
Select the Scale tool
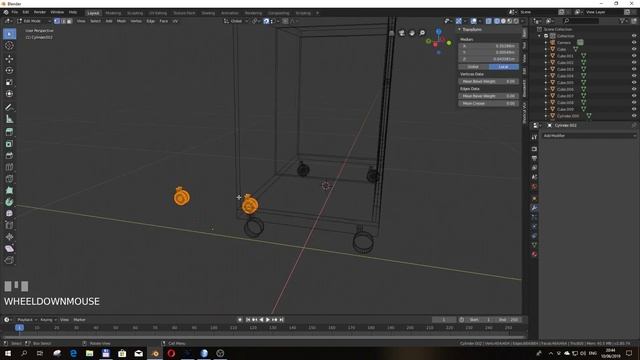coord(9,82)
